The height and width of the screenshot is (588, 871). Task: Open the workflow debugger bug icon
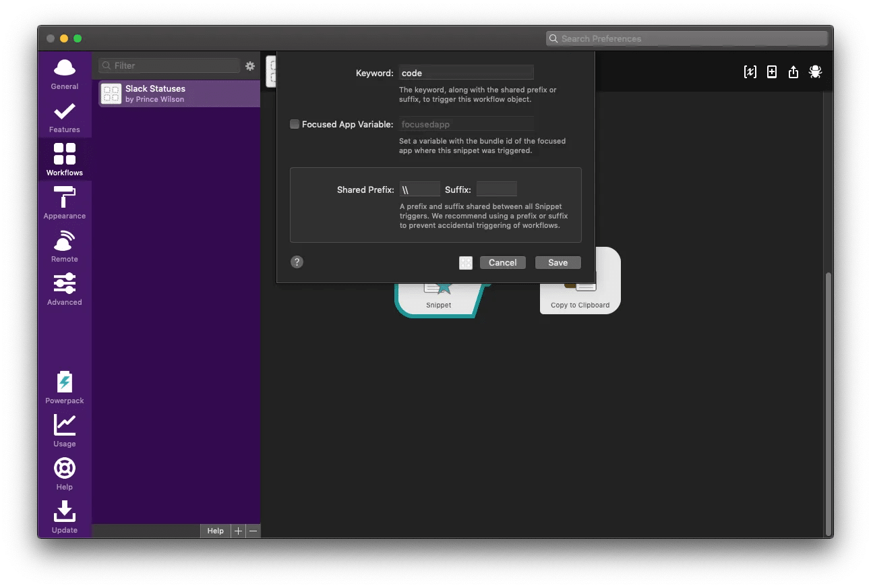815,71
